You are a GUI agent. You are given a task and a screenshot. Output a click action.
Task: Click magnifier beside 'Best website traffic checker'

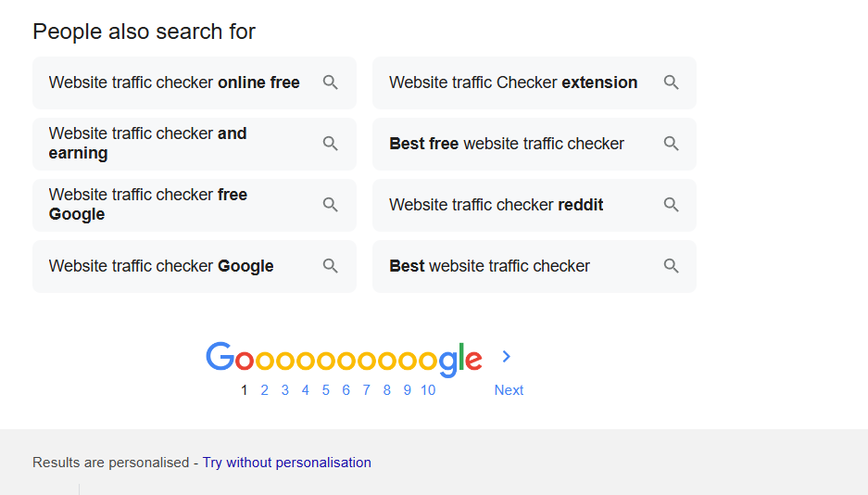coord(672,266)
